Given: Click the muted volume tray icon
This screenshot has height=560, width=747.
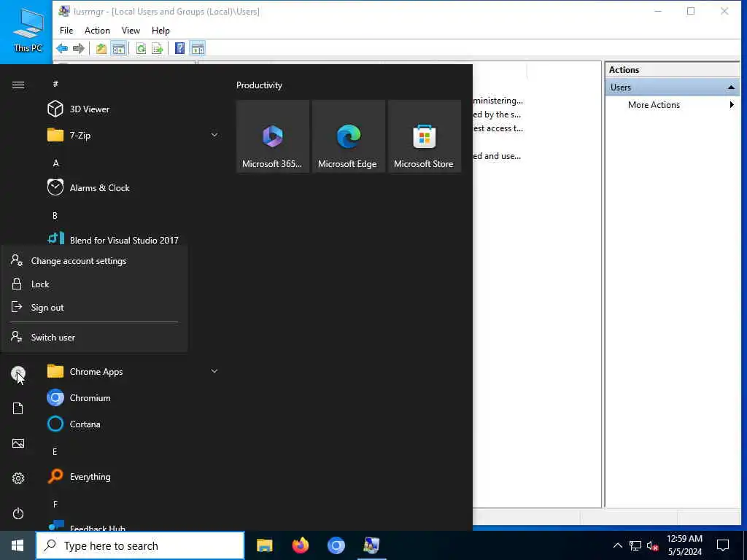Looking at the screenshot, I should click(652, 545).
